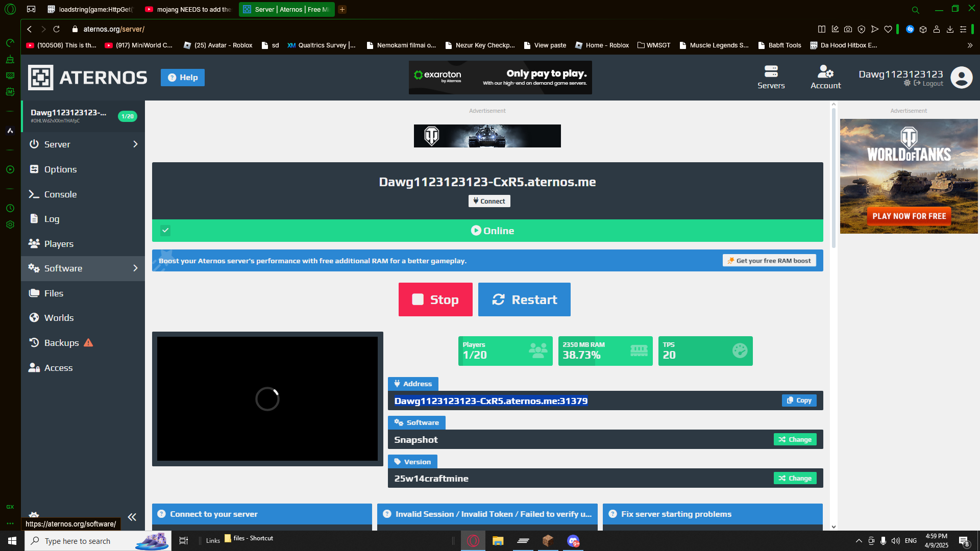Open the Invalid Session help card
This screenshot has width=980, height=551.
tap(487, 514)
